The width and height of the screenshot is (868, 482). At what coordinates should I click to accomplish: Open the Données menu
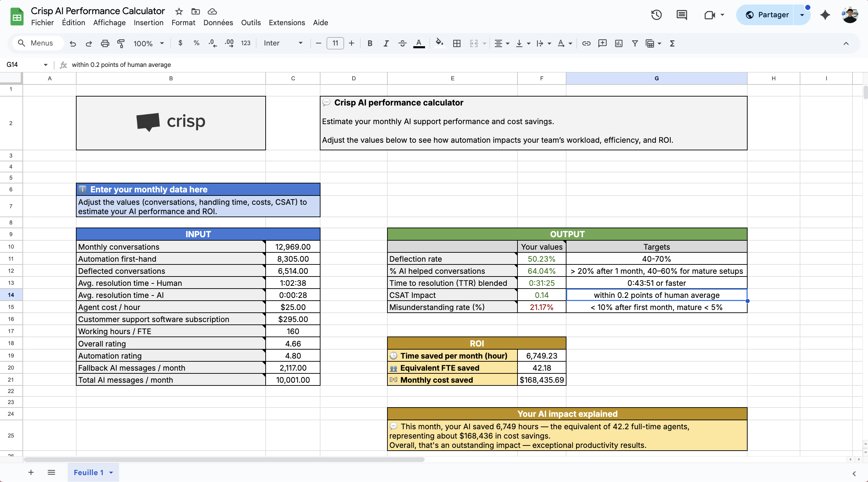pos(218,23)
